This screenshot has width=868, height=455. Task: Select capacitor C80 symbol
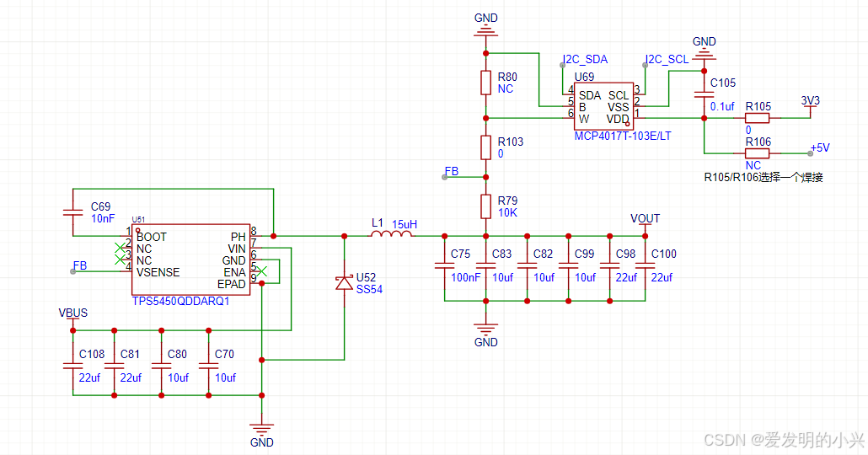tap(161, 366)
